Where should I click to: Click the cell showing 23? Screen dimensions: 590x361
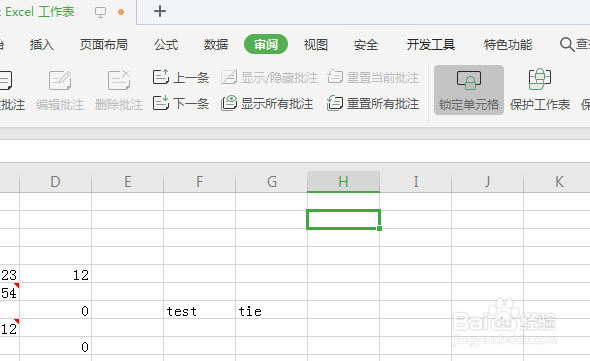pyautogui.click(x=9, y=274)
